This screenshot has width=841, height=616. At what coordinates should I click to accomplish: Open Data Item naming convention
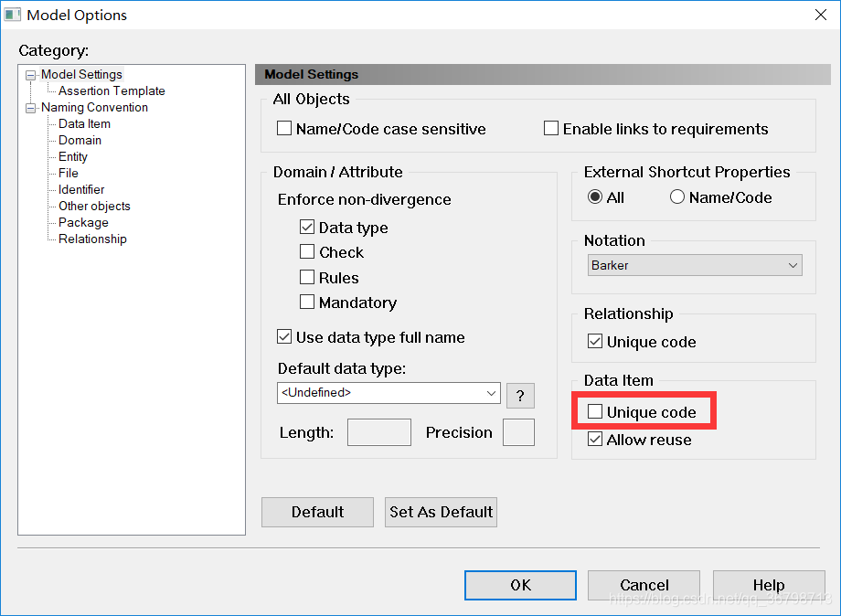pyautogui.click(x=84, y=124)
